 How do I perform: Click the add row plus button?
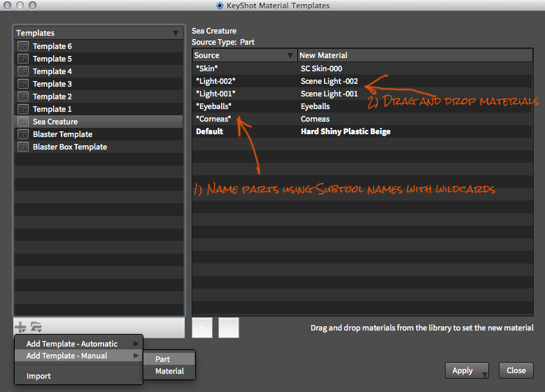tap(202, 328)
